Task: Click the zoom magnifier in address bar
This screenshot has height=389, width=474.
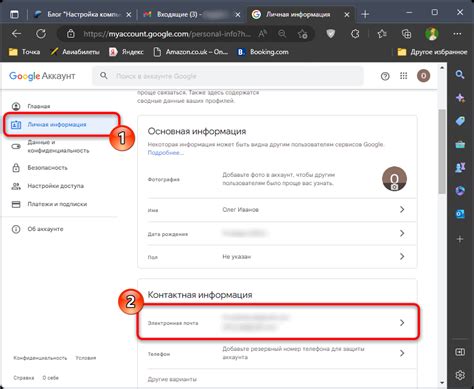Action: click(282, 34)
